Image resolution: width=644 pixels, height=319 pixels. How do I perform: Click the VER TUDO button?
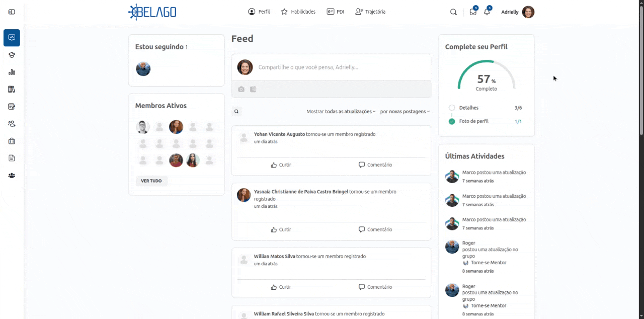click(x=151, y=181)
